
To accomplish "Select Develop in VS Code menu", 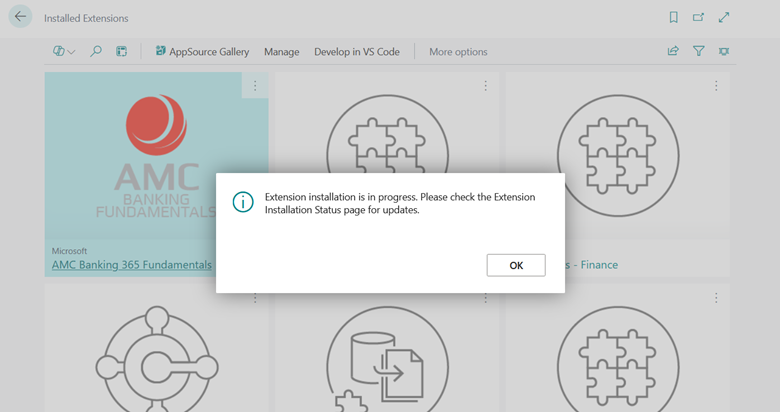I will (x=357, y=51).
